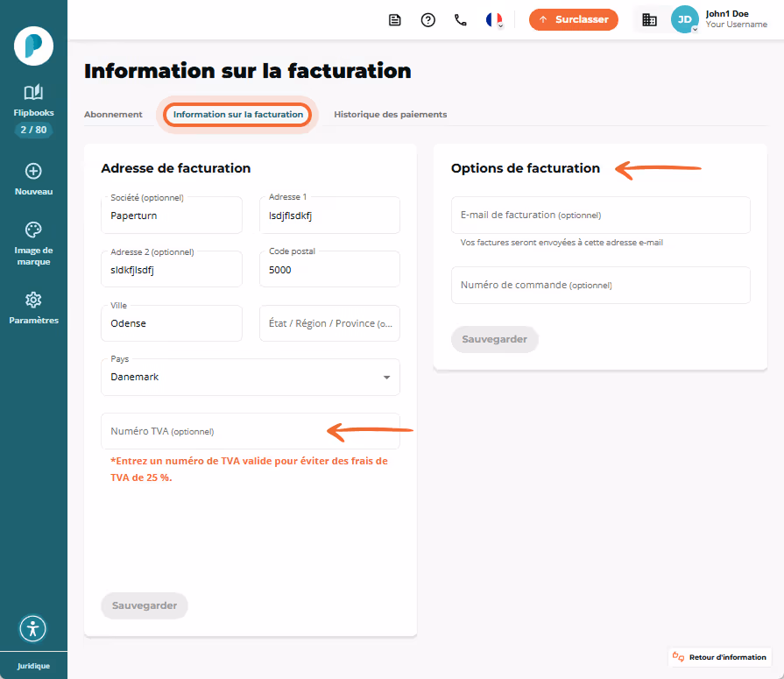Click the E-mail de facturation field
The image size is (784, 679).
pyautogui.click(x=601, y=215)
